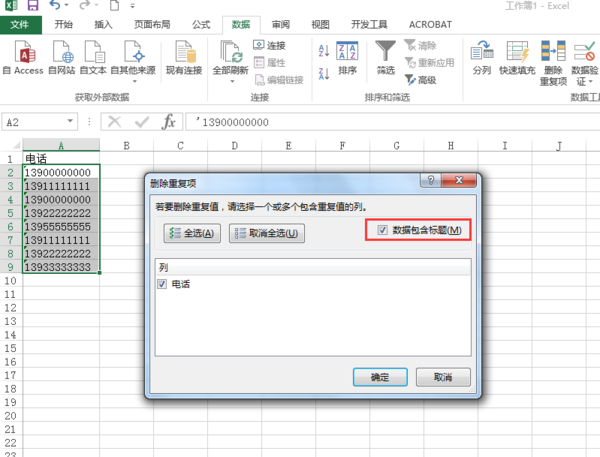Switch to the Review (审阅) tab
Screen dimensions: 600x457
[280, 24]
